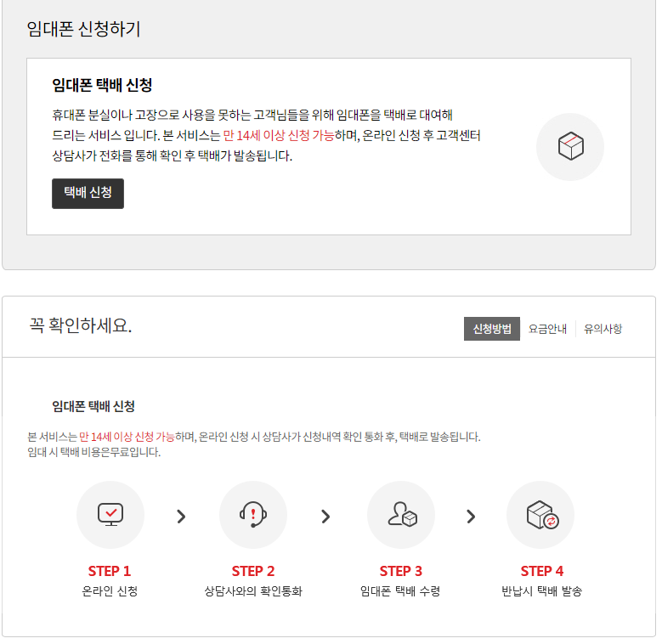Click the STEP 2 label
662x644 pixels.
pyautogui.click(x=253, y=571)
